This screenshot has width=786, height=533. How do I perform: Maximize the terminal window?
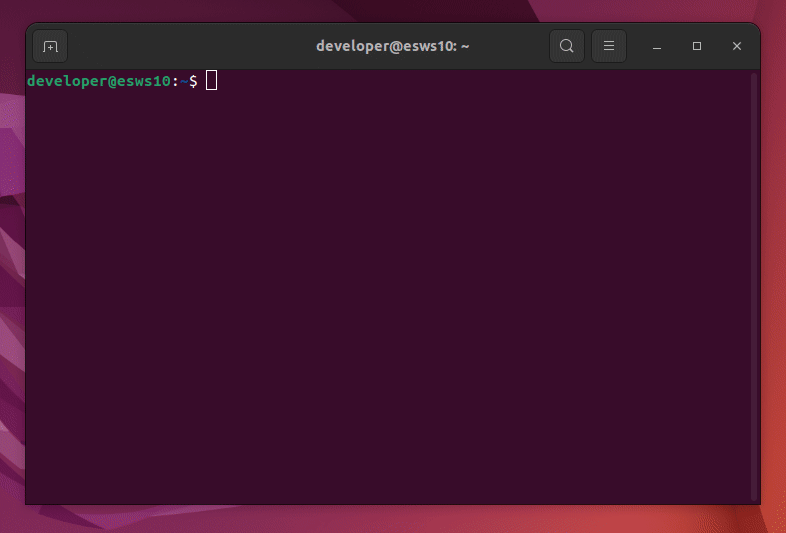pos(697,46)
